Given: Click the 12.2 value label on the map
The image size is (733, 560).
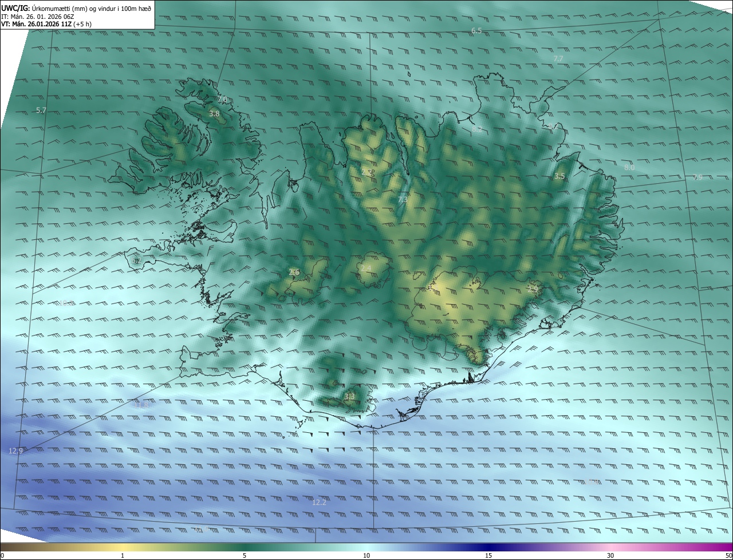Looking at the screenshot, I should pyautogui.click(x=319, y=502).
